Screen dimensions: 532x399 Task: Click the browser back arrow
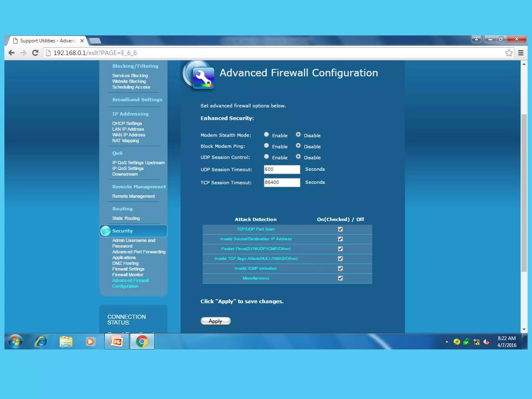(11, 53)
